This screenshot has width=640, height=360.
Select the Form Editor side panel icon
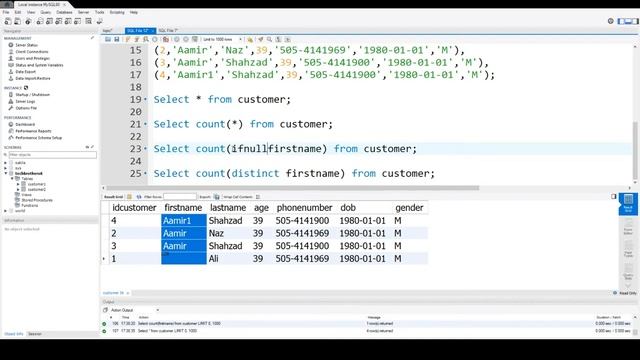pos(628,227)
